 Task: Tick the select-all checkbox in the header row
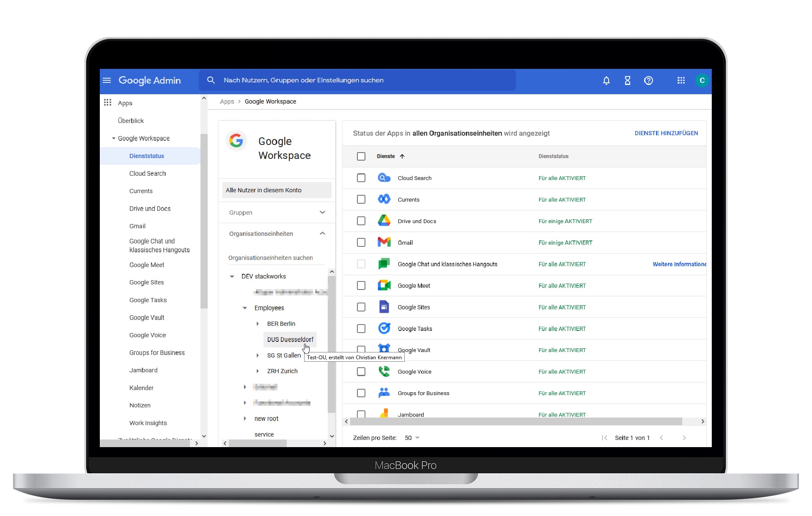point(361,156)
